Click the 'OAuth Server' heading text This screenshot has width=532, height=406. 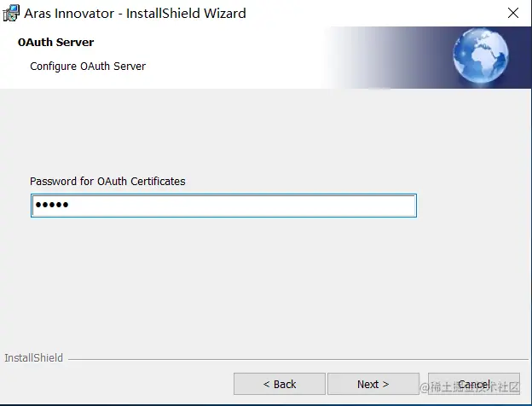55,42
